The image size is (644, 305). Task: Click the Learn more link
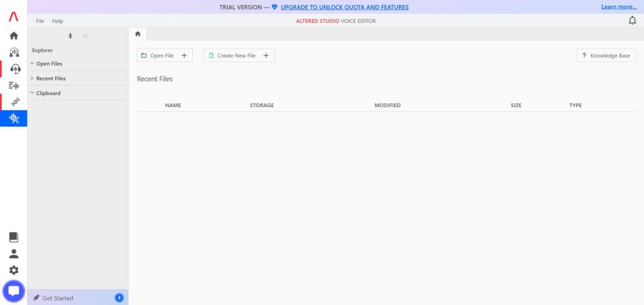(619, 6)
